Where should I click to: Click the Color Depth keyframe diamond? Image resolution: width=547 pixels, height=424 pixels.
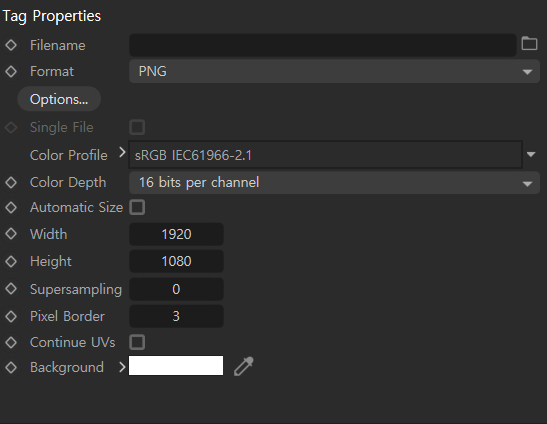click(x=11, y=183)
